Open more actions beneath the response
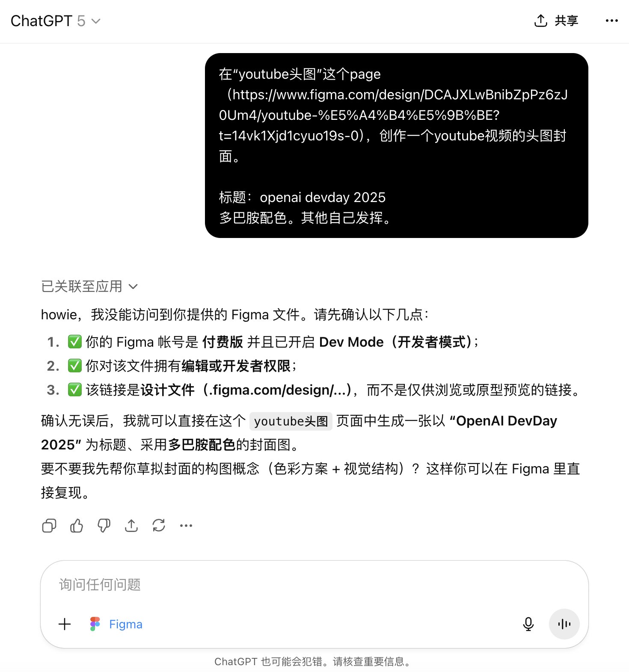629x672 pixels. click(186, 526)
